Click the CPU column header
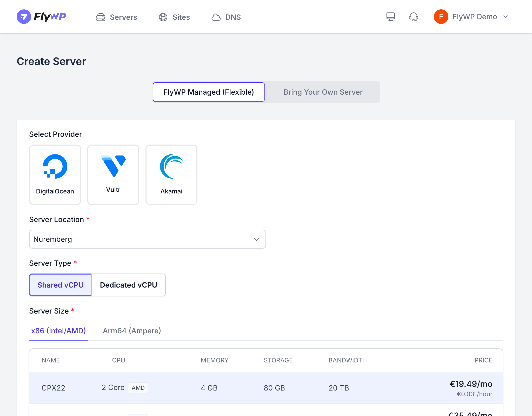The height and width of the screenshot is (416, 532). point(118,360)
